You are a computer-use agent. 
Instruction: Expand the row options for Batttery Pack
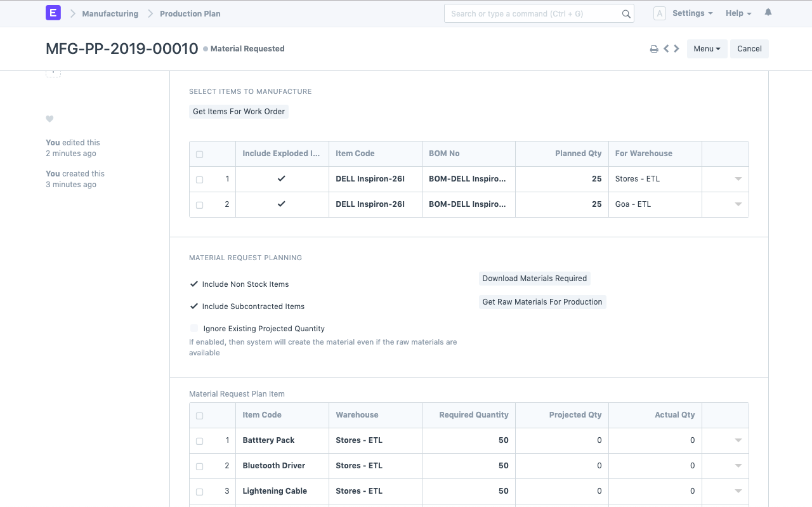click(x=737, y=440)
